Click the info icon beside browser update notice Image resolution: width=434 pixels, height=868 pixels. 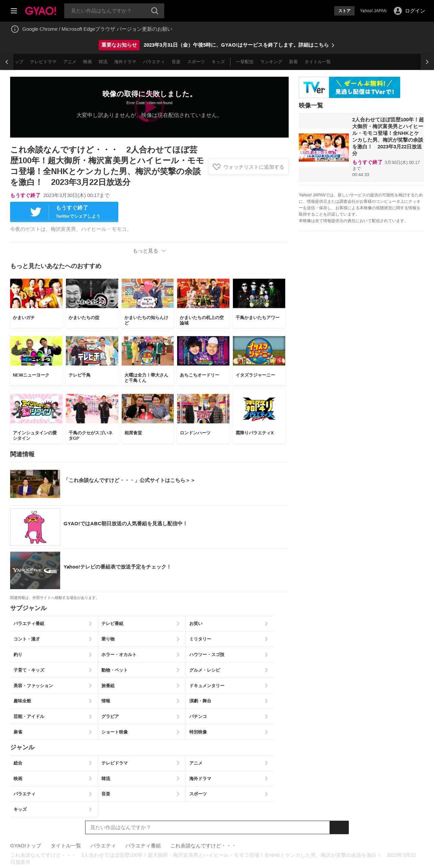(x=15, y=29)
